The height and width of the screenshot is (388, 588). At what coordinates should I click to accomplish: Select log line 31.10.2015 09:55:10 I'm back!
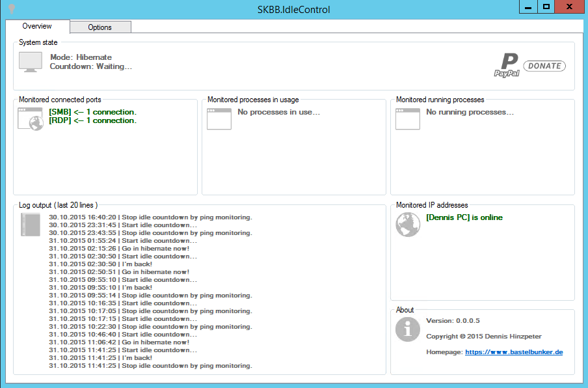pos(101,288)
